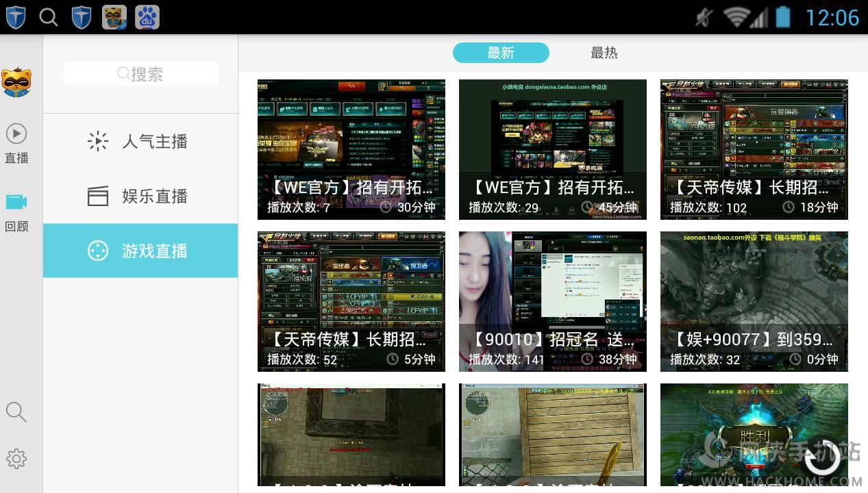Tap the 人气主播 sparkle icon
868x493 pixels.
pos(98,141)
